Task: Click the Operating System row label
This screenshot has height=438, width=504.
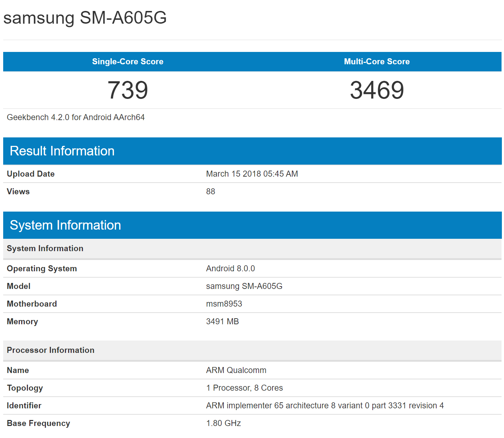Action: pos(42,268)
